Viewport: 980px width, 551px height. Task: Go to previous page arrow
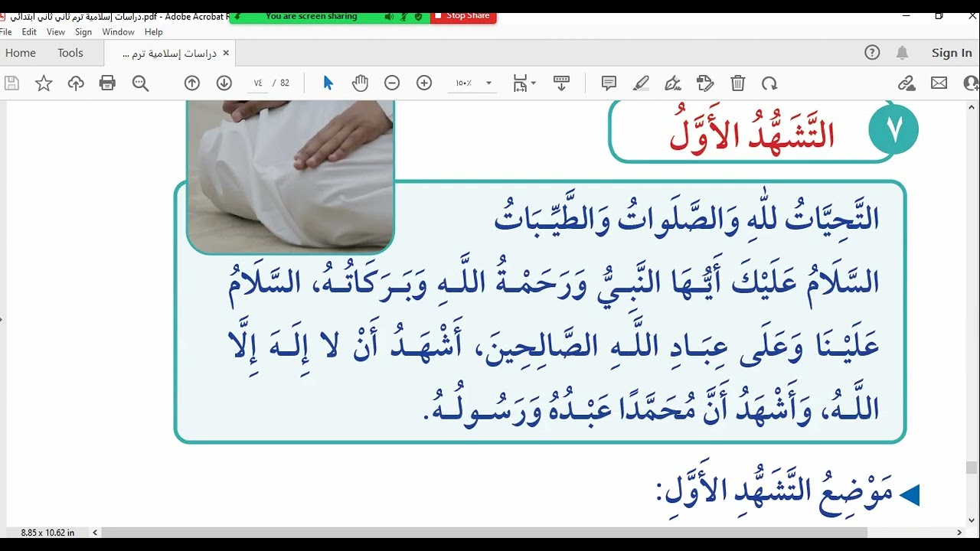[192, 83]
